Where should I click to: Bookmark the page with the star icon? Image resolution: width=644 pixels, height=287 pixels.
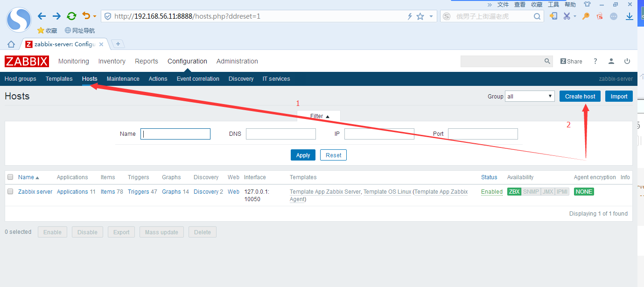pyautogui.click(x=420, y=16)
